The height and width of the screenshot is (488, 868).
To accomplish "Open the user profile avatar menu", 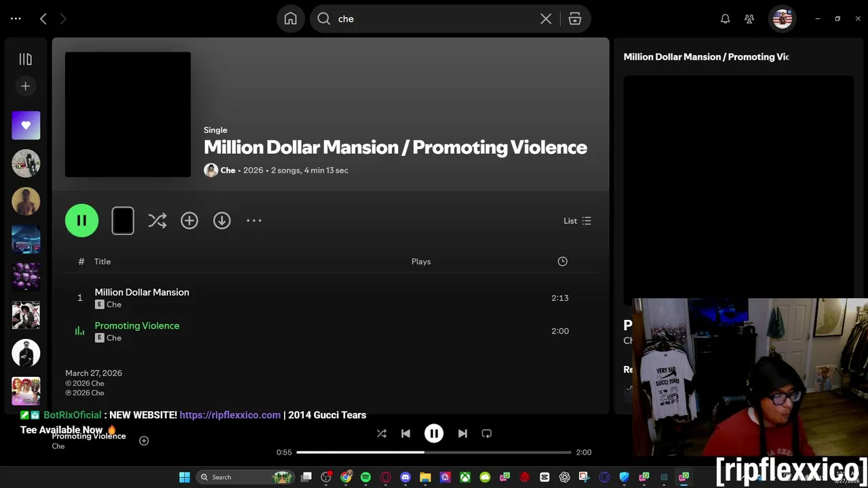I will coord(782,19).
